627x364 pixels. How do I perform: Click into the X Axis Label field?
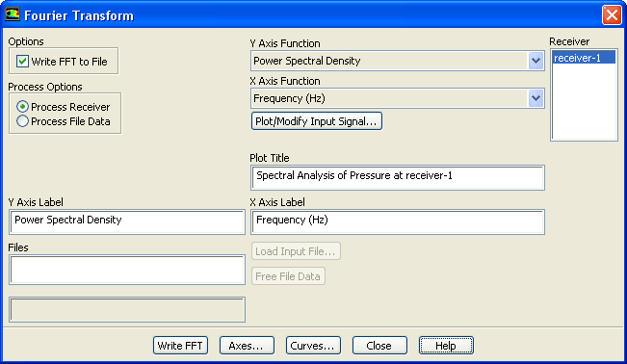pos(398,222)
